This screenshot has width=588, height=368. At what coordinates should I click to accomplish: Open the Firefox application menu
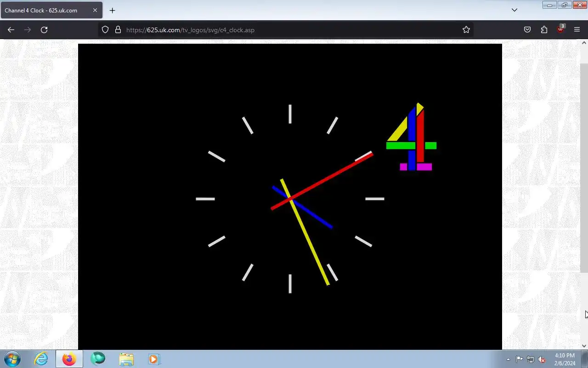[x=577, y=30]
